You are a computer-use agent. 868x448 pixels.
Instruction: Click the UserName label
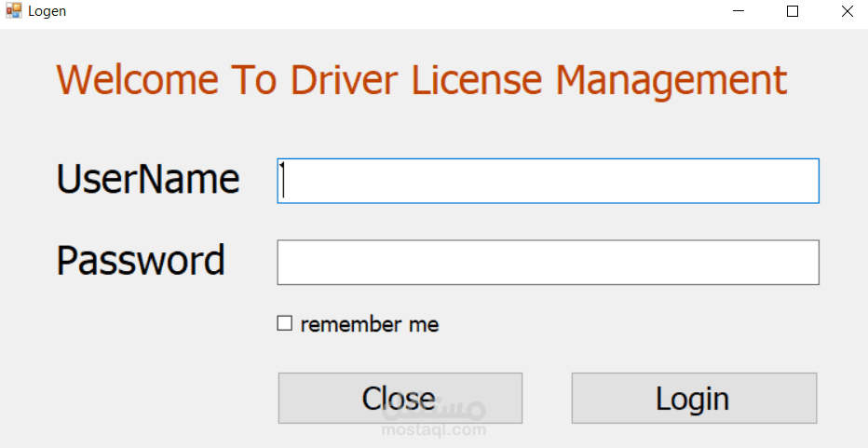pos(148,179)
